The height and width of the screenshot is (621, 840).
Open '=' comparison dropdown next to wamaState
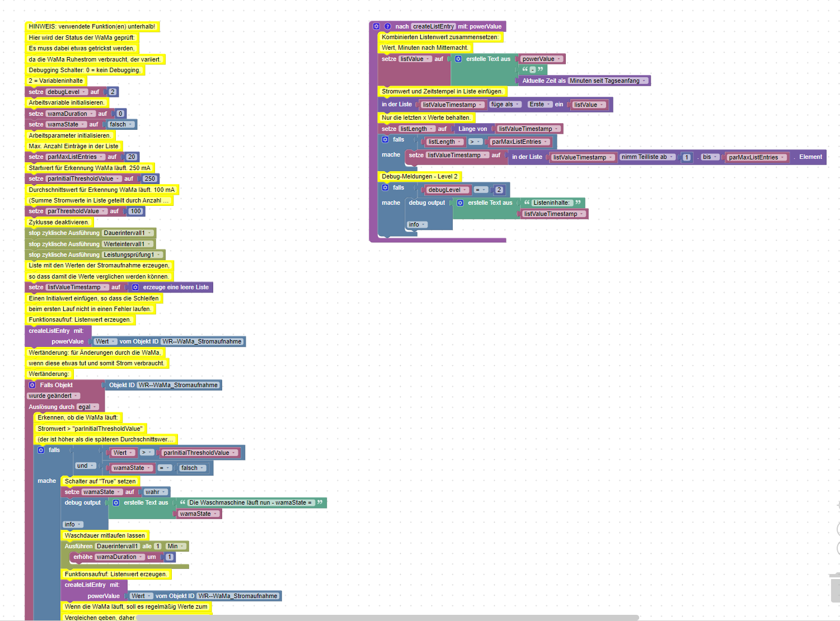pos(165,468)
